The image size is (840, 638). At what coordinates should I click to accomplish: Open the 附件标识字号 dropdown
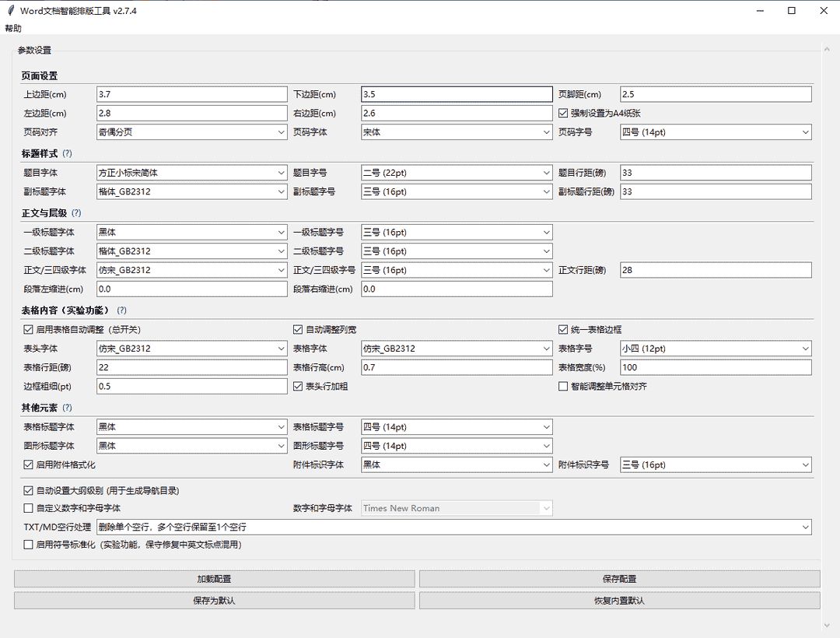716,464
